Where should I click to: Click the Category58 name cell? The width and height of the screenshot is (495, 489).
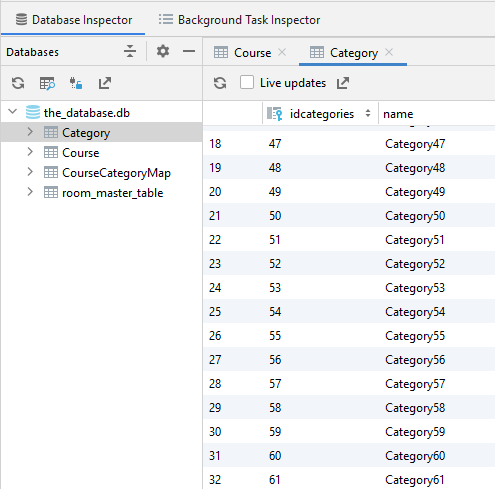pyautogui.click(x=415, y=408)
